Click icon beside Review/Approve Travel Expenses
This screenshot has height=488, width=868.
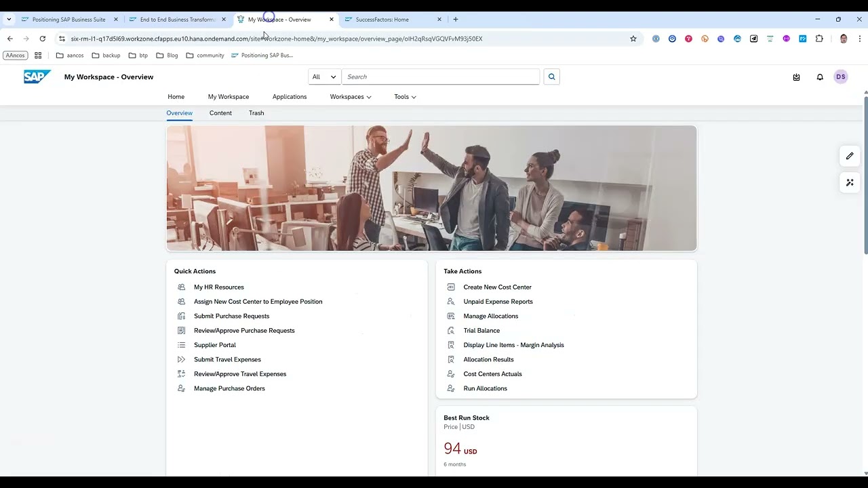[181, 374]
